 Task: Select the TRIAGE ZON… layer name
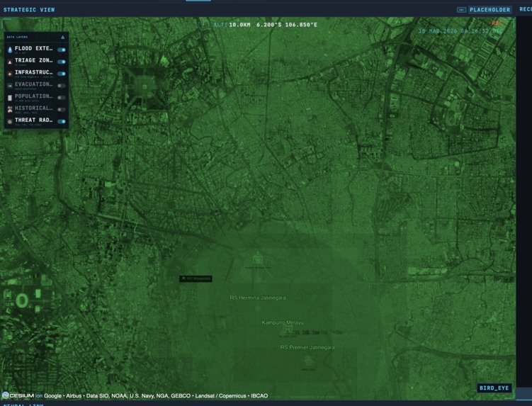(33, 60)
